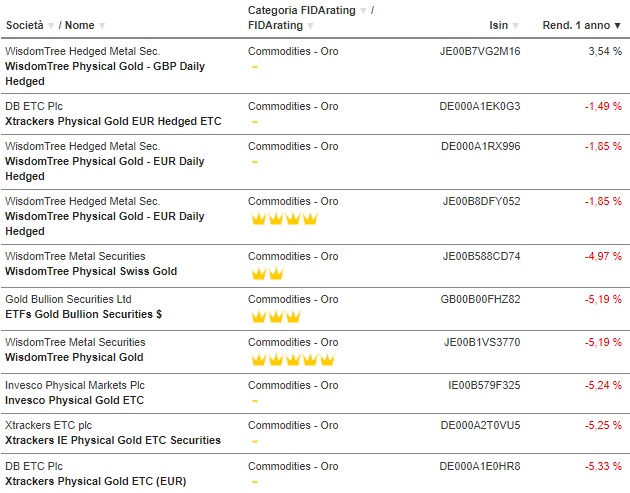Open ETFs Gold Bullion Securities $
This screenshot has height=493, width=630.
click(84, 314)
